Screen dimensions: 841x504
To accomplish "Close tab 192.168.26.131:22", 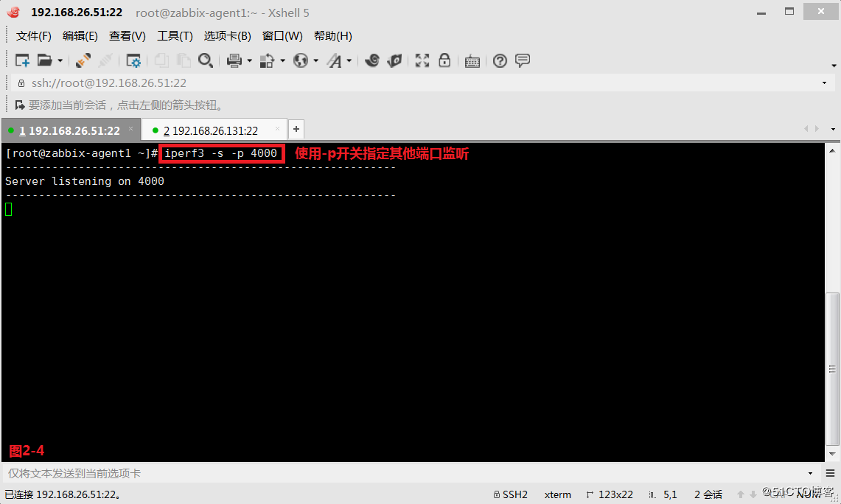I will [277, 129].
